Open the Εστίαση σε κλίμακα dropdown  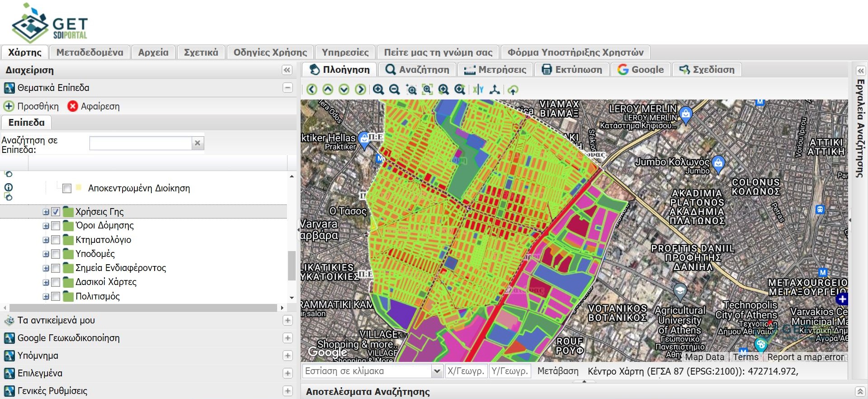[437, 371]
